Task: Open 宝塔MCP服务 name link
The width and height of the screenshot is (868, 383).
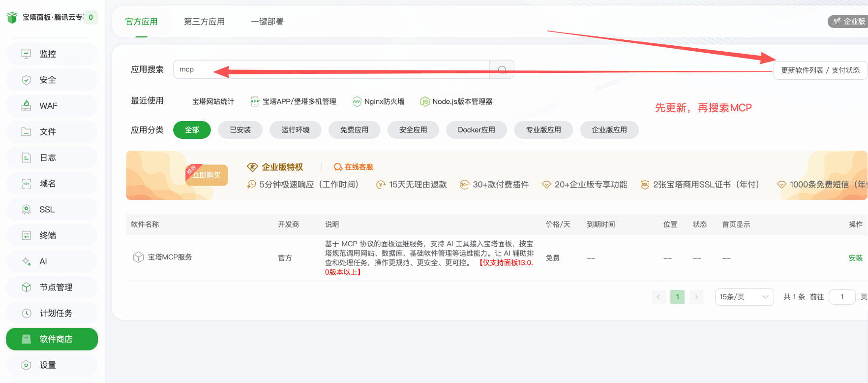Action: tap(170, 257)
